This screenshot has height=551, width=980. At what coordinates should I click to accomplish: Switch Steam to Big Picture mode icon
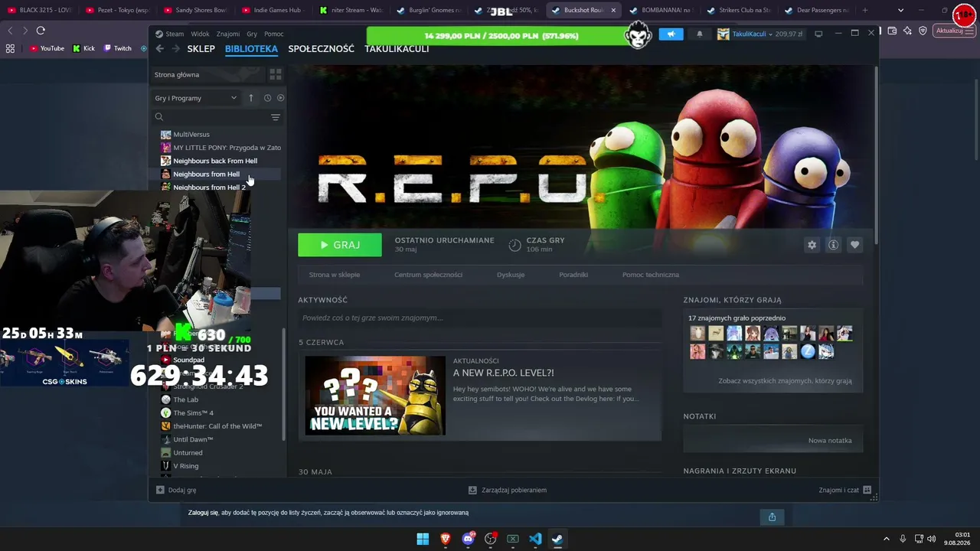pos(818,34)
